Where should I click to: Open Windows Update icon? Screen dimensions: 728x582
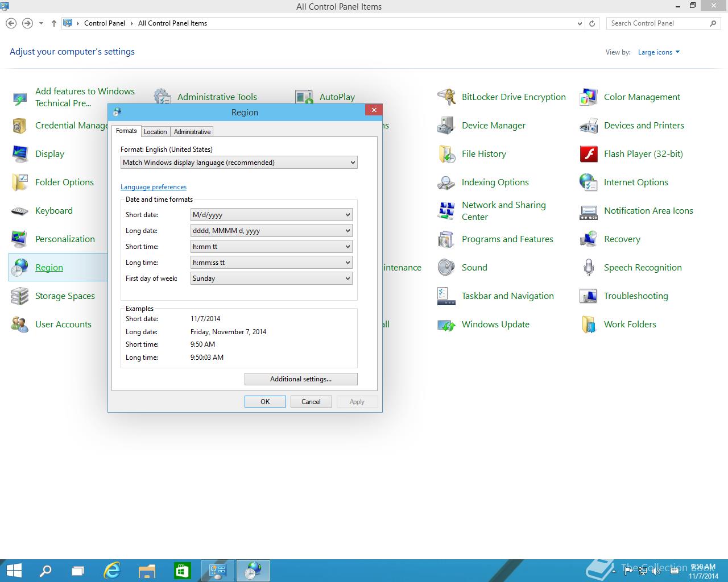click(446, 325)
